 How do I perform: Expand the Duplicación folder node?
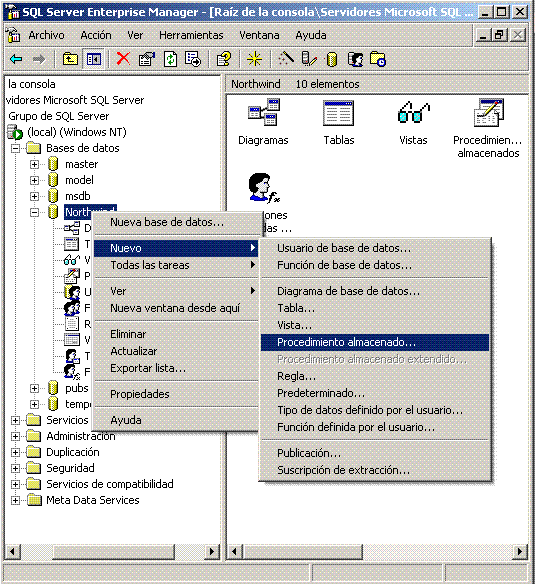15,452
